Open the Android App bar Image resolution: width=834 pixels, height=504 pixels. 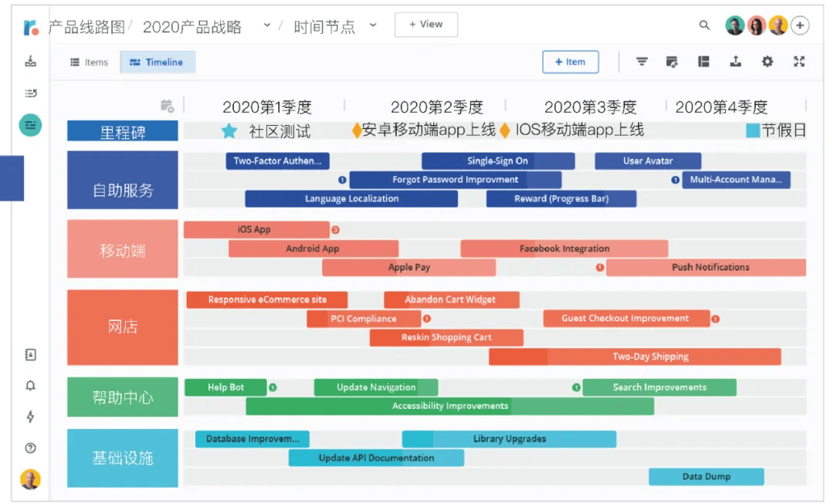point(314,249)
